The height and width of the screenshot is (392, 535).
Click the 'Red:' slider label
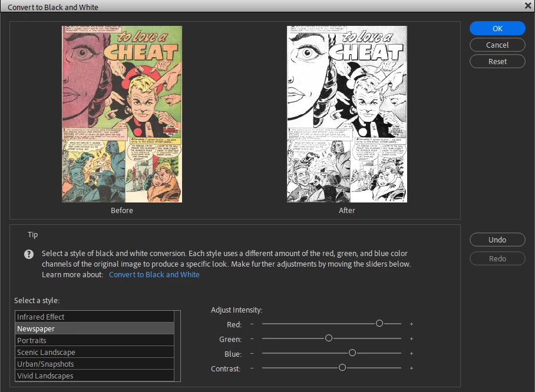(x=234, y=324)
